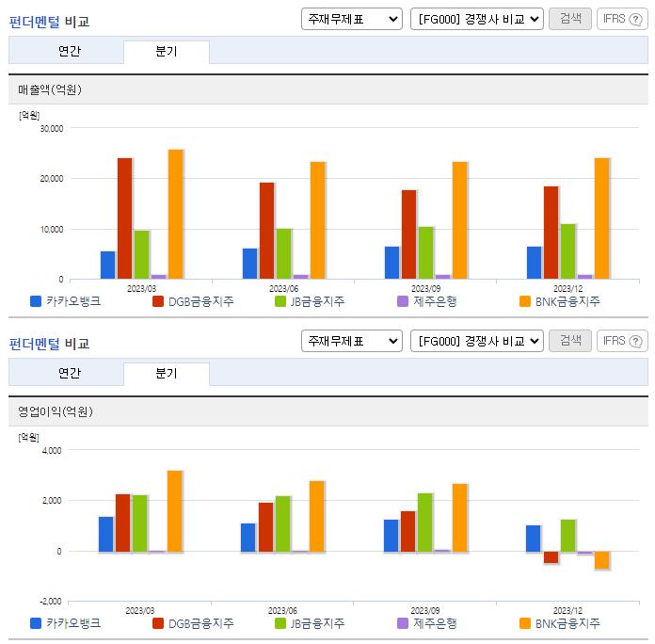Image resolution: width=655 pixels, height=644 pixels.
Task: Click the 펀더멘털 비교 heading in the top panel
Action: 49,22
